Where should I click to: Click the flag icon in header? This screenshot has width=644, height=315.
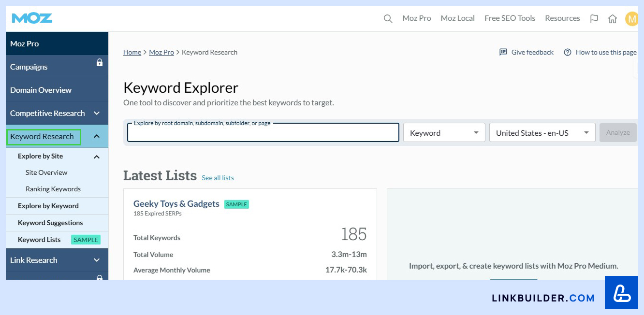tap(594, 19)
